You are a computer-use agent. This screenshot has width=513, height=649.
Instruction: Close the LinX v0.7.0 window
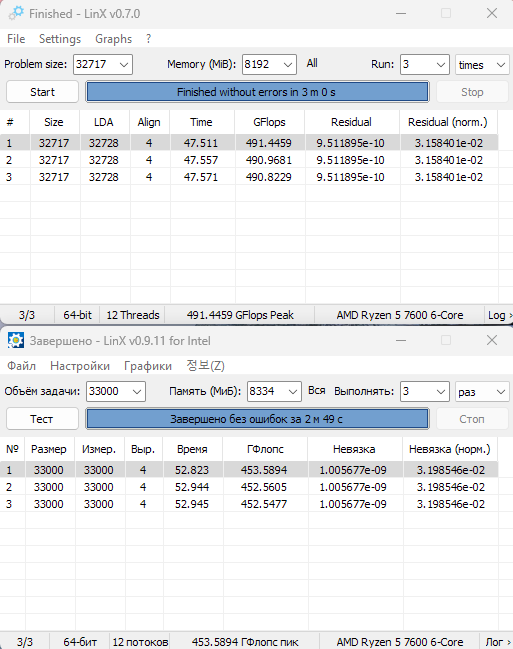[x=492, y=13]
